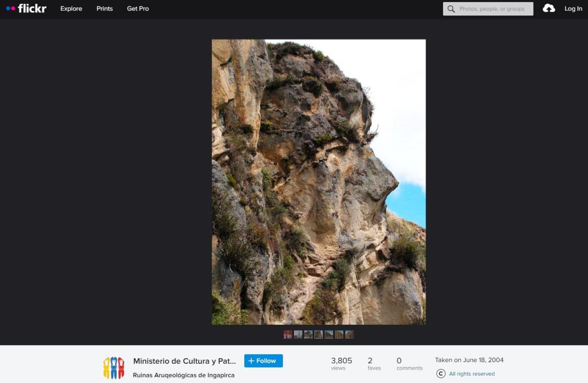The height and width of the screenshot is (383, 588).
Task: Click the 0 comments count
Action: tap(409, 363)
